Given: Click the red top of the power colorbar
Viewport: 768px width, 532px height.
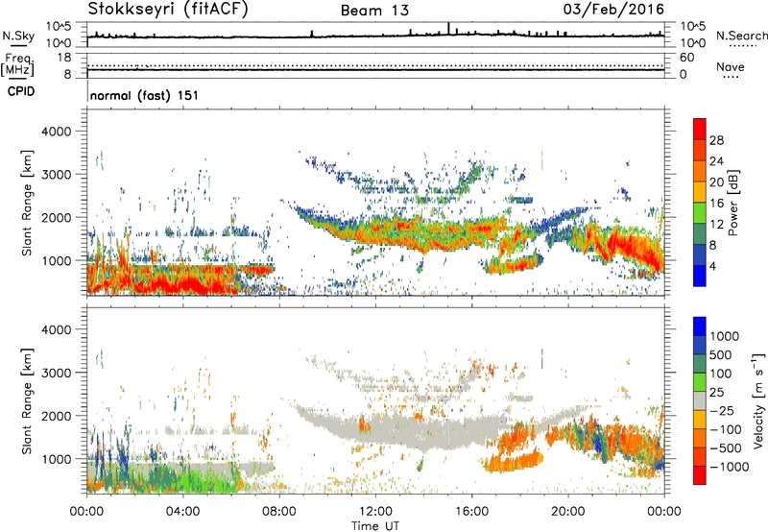Looking at the screenshot, I should (x=700, y=129).
